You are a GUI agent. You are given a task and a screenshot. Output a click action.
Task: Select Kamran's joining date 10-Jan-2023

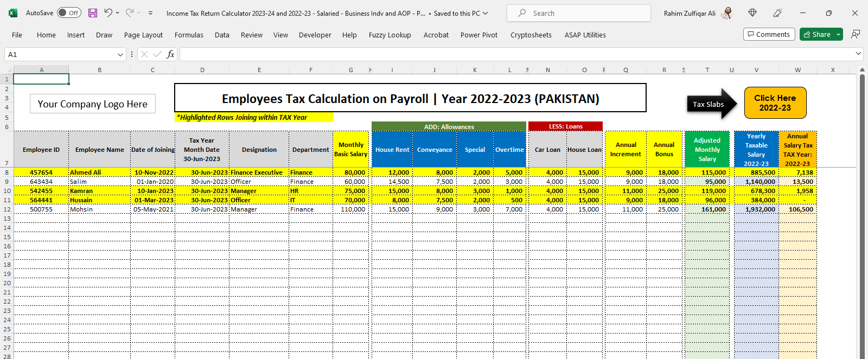coord(152,191)
